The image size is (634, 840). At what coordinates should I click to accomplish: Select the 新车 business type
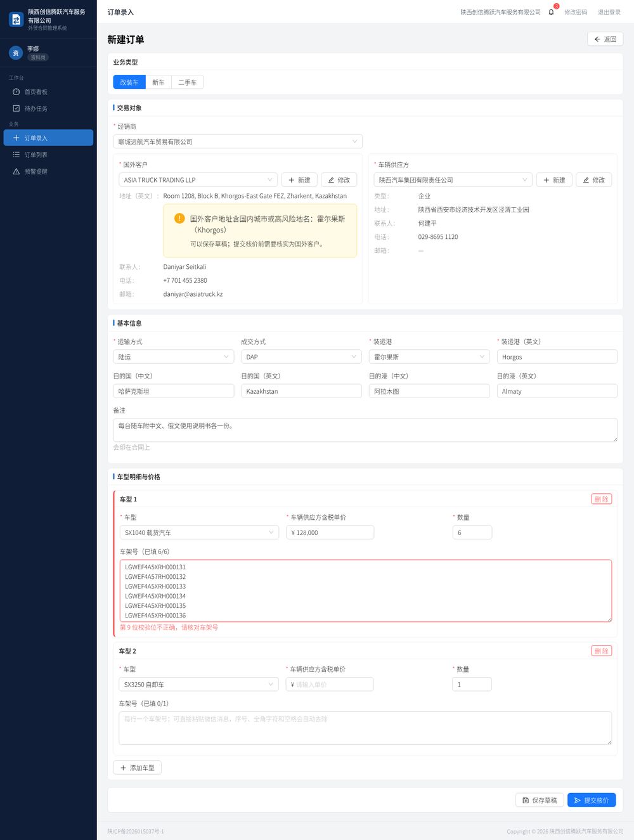coord(158,82)
